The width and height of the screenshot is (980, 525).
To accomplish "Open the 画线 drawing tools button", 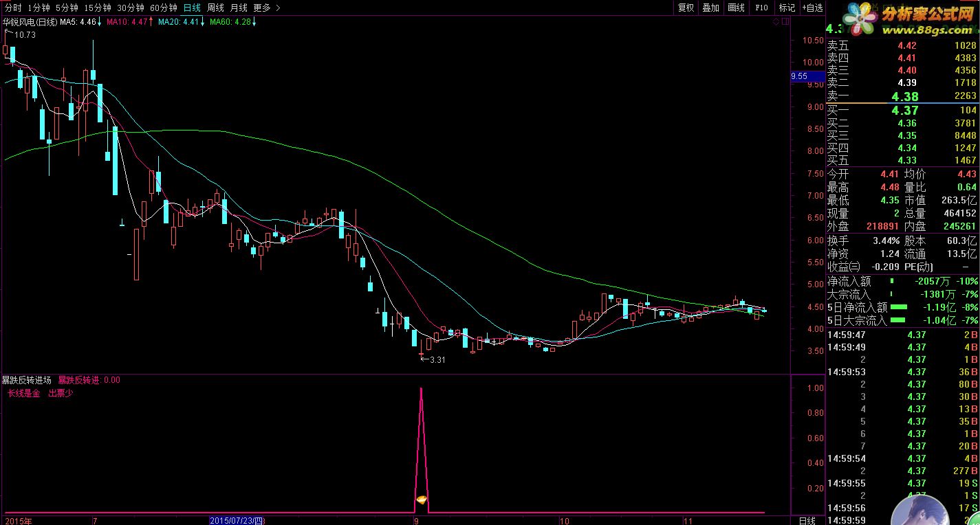I will pyautogui.click(x=736, y=8).
